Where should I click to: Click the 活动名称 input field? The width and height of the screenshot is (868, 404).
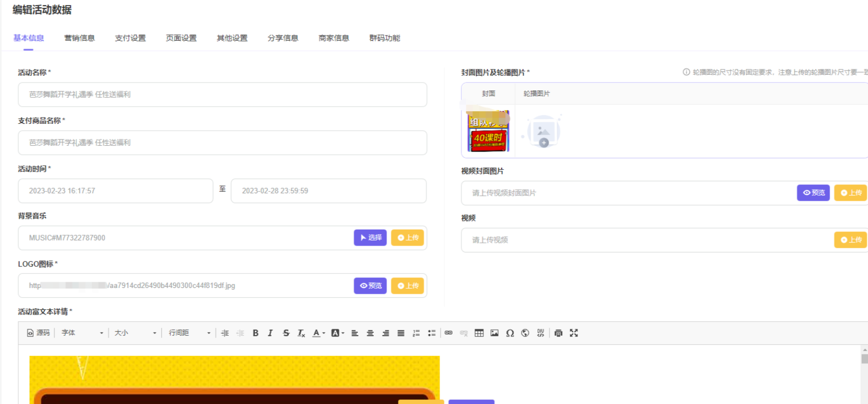coord(223,95)
